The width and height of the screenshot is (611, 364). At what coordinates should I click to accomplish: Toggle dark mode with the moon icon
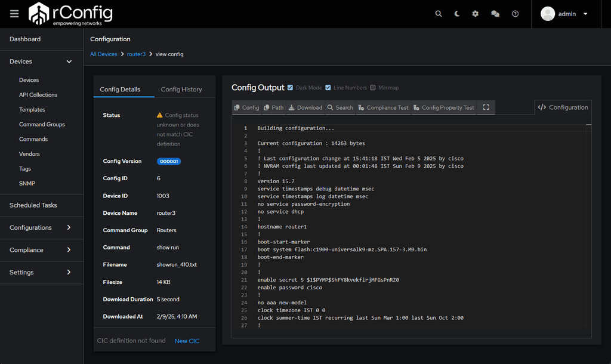[457, 13]
